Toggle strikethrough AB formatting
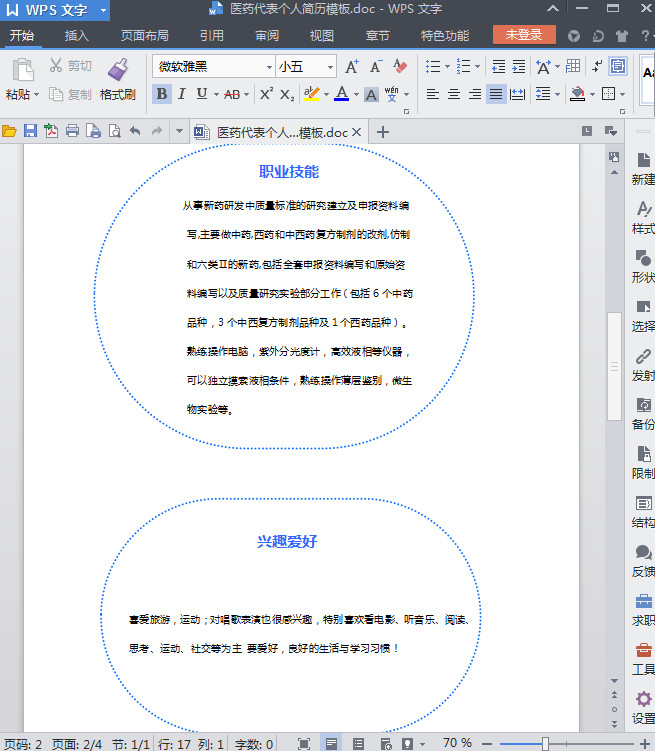Screen dimensions: 655x751 coord(232,94)
